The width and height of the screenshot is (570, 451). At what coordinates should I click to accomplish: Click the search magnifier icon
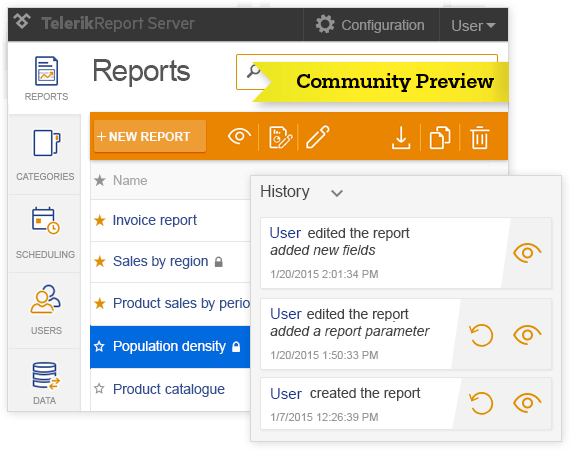click(253, 71)
